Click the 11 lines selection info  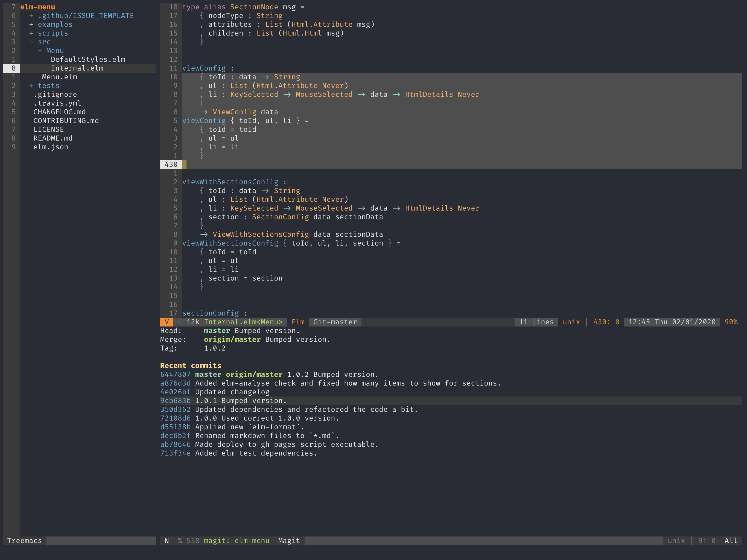[x=536, y=322]
